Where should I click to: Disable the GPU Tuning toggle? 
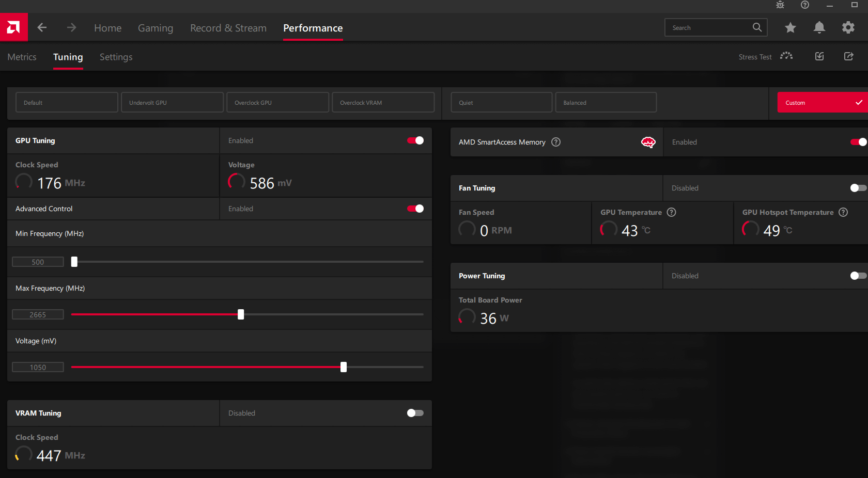pyautogui.click(x=415, y=140)
